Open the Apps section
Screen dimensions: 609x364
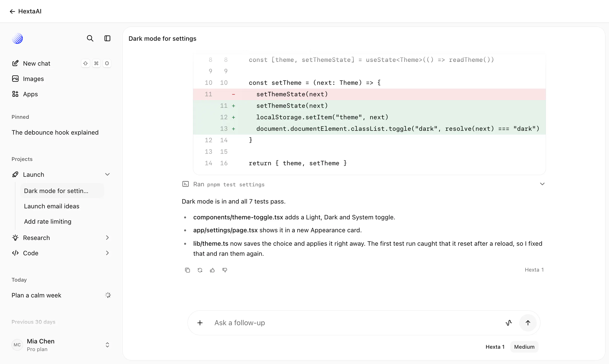tap(61, 94)
